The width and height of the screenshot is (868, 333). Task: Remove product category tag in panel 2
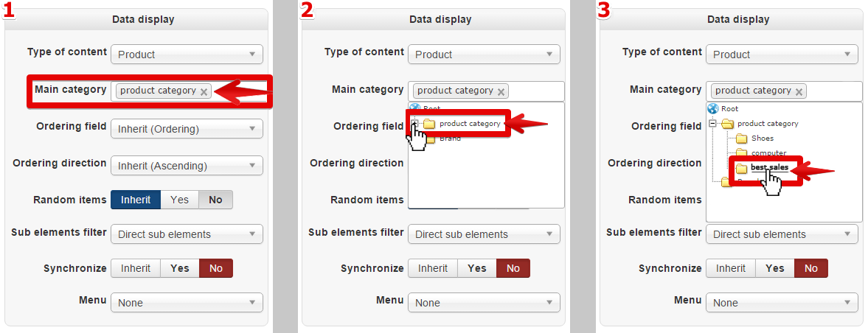tap(501, 92)
